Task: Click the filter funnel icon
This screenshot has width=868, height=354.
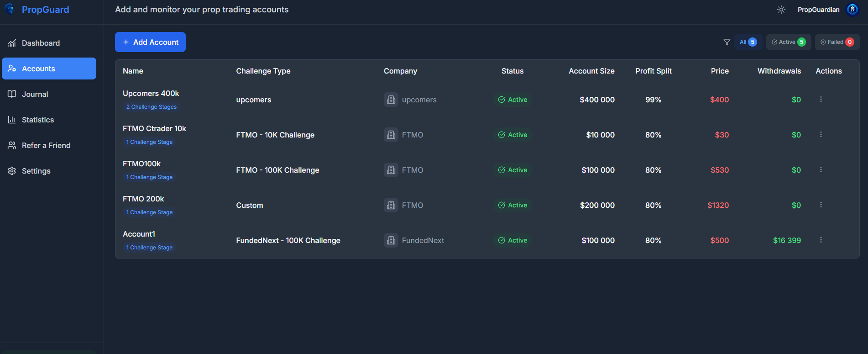Action: (x=727, y=42)
